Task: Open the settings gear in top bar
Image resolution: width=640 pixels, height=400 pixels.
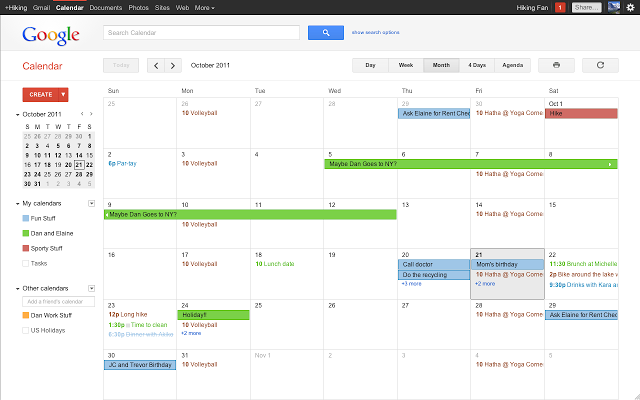Action: [629, 7]
